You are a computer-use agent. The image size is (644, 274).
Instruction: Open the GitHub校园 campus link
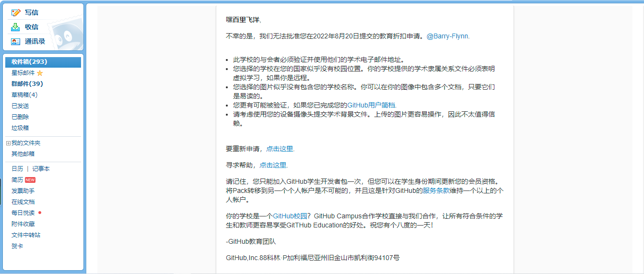click(290, 216)
